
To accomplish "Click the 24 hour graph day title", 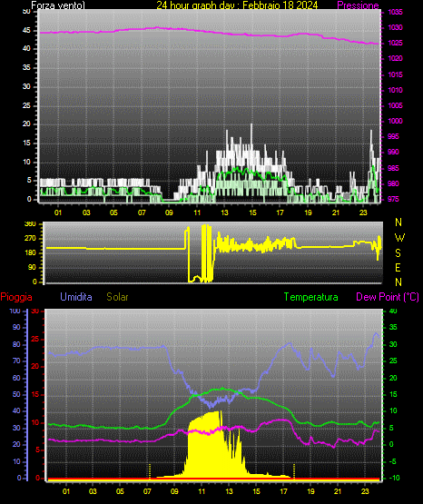I will pos(237,5).
